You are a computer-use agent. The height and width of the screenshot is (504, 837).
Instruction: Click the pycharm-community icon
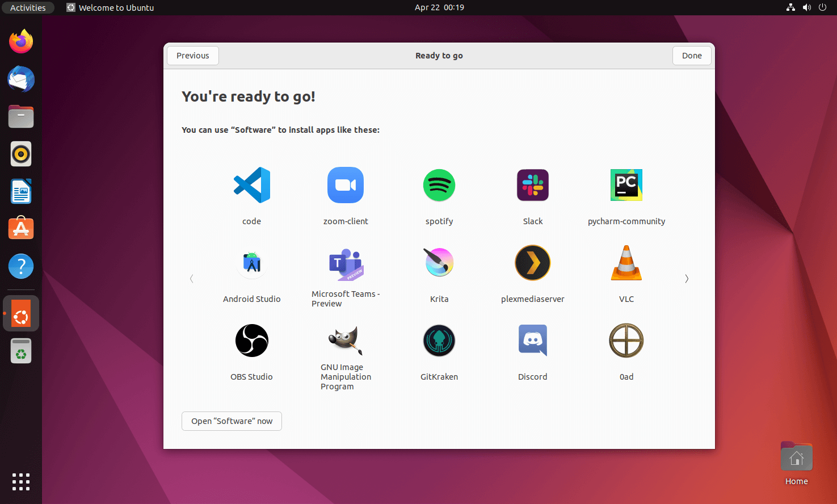coord(626,185)
